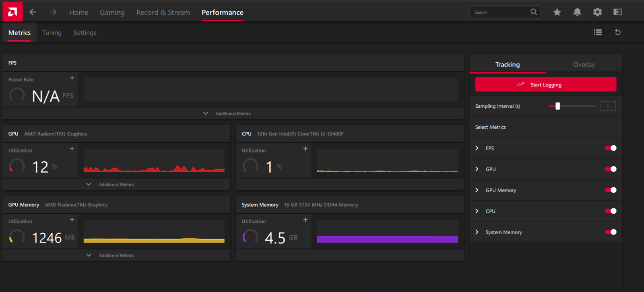Screen dimensions: 644x292
Task: Click the "1246" GPU memory value
Action: point(47,238)
